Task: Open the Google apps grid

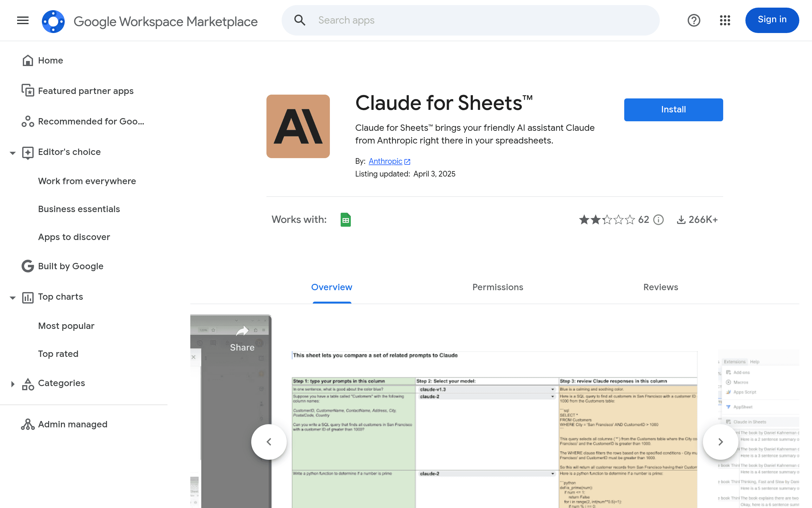Action: [725, 20]
